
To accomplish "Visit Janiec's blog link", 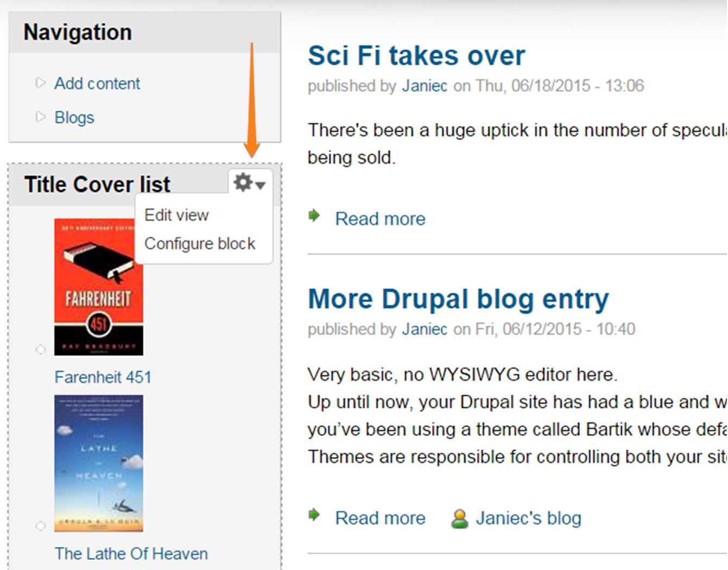I will [528, 517].
